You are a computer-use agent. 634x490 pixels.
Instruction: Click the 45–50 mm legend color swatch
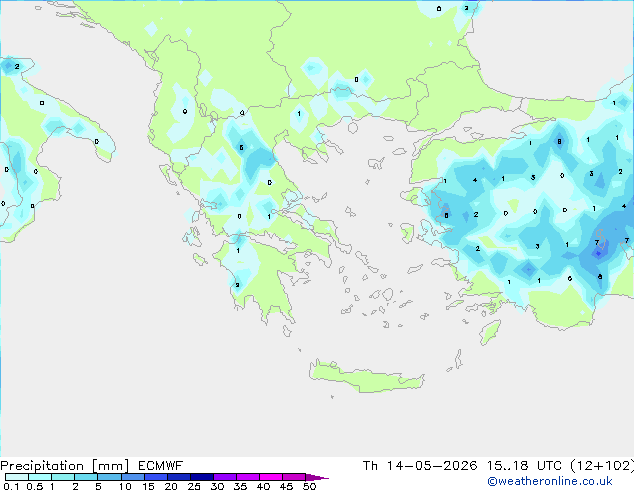click(294, 477)
